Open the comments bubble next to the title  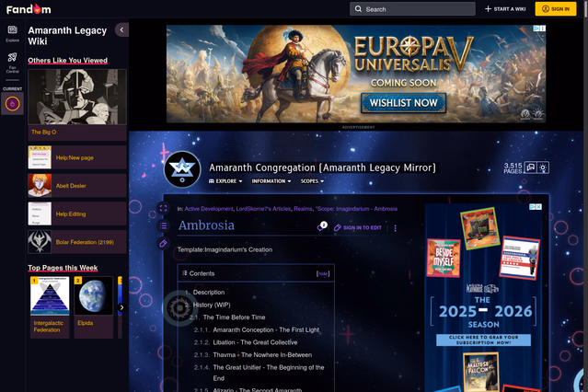coord(321,227)
